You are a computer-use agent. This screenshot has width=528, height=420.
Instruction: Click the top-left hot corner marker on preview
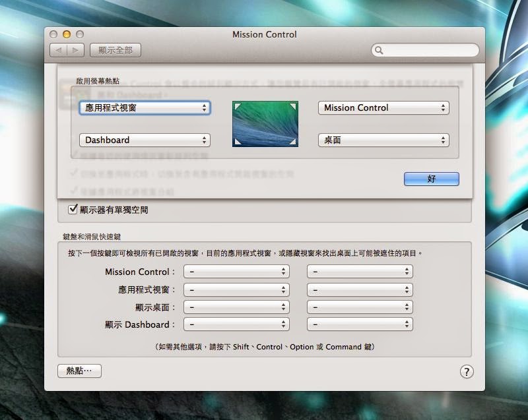(238, 107)
